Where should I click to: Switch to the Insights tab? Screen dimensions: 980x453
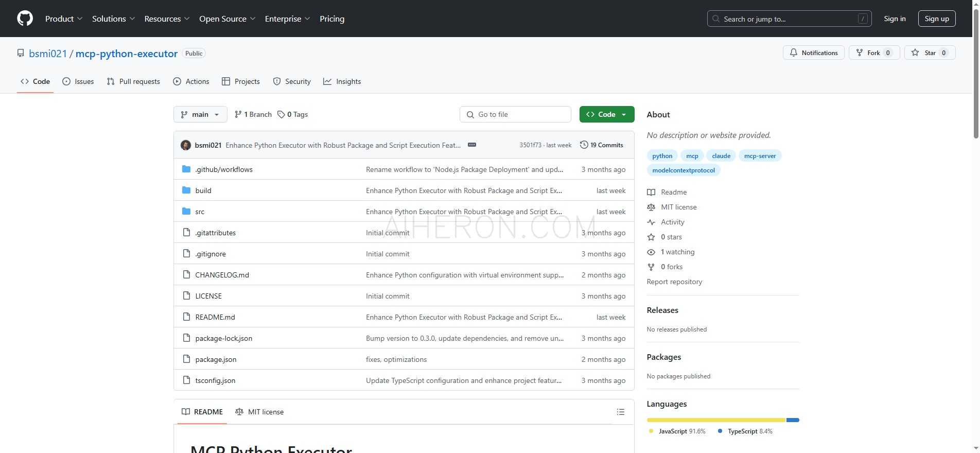pyautogui.click(x=342, y=81)
